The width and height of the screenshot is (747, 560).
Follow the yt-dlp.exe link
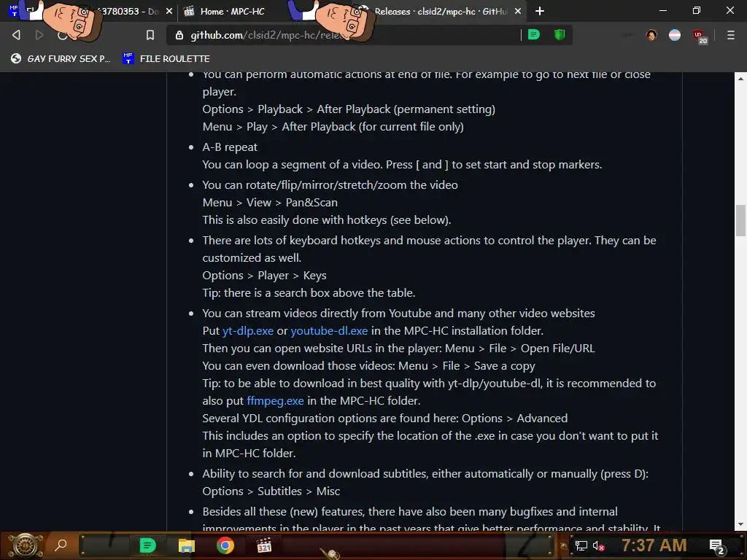pyautogui.click(x=248, y=330)
